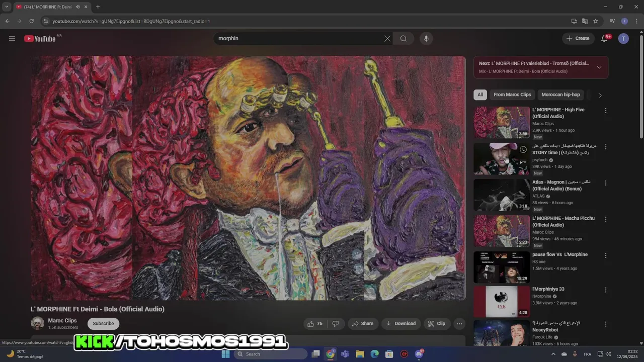This screenshot has height=362, width=644.
Task: Open Microsoft Edge from the taskbar
Action: 374,354
